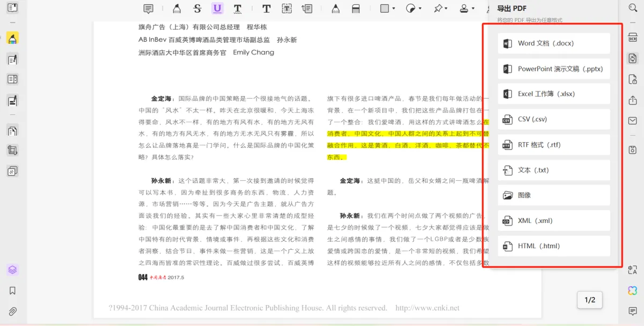Image resolution: width=644 pixels, height=326 pixels.
Task: Open the bookmarks panel
Action: click(12, 291)
